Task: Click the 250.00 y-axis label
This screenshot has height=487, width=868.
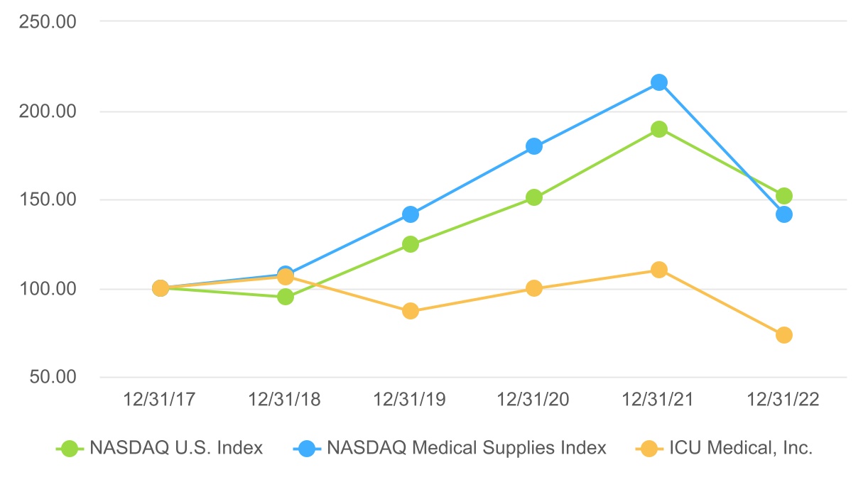Action: (x=49, y=22)
